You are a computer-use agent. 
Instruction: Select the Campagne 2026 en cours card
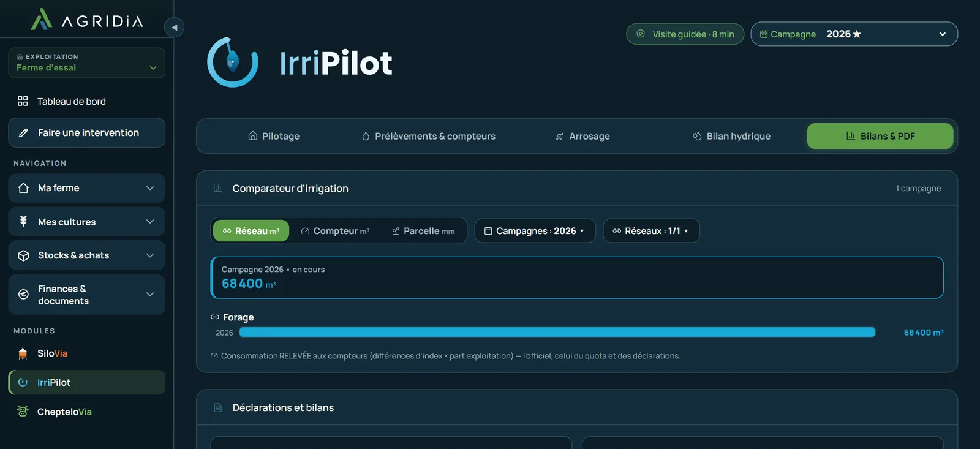pyautogui.click(x=577, y=277)
